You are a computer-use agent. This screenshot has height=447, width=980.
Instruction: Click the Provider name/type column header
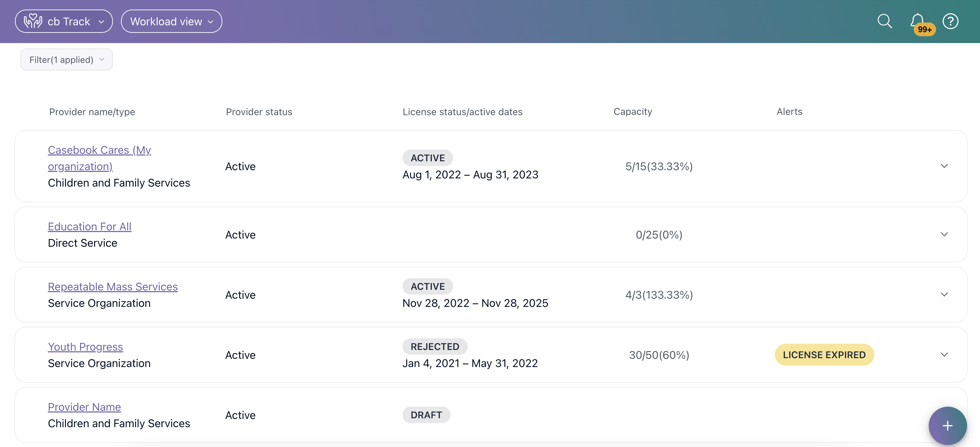pos(92,112)
